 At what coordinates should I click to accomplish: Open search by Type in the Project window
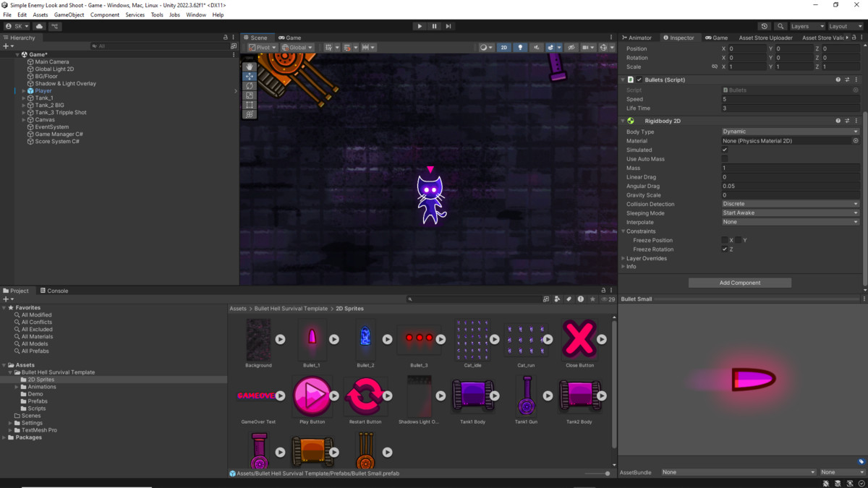[x=557, y=299]
